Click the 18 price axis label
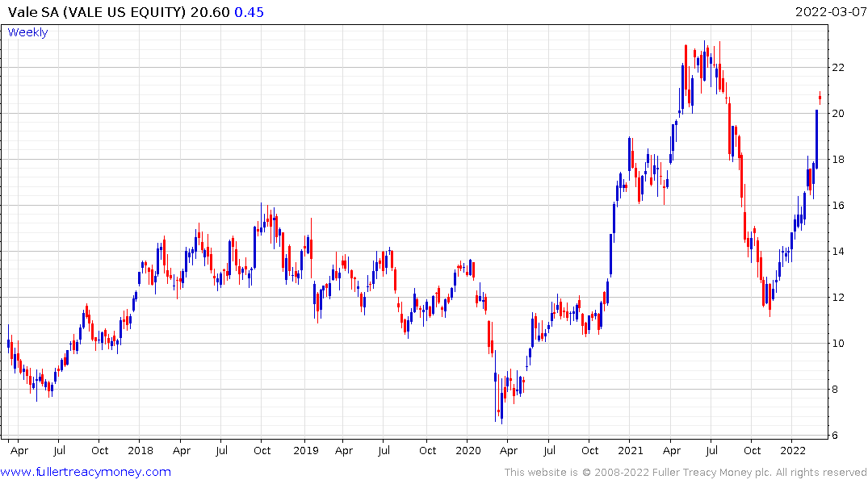Viewport: 868px width, 484px height. coord(838,159)
